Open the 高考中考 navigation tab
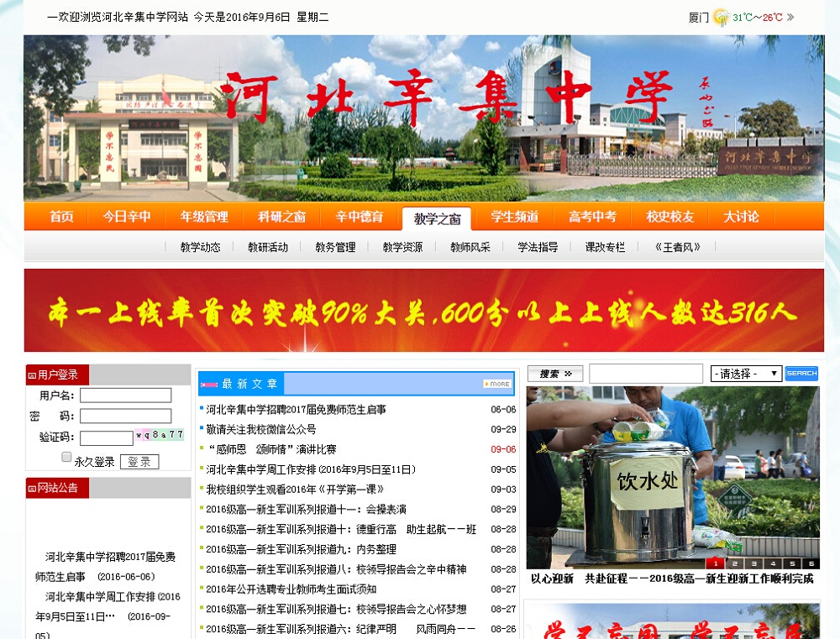 [592, 217]
